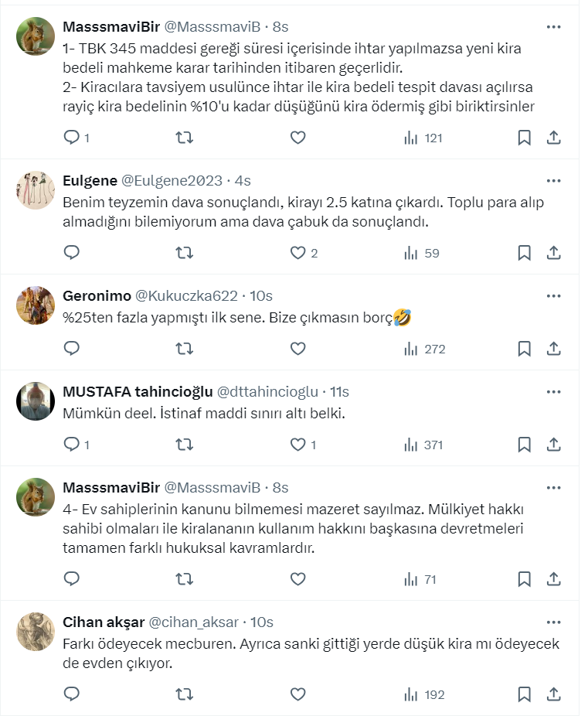Viewport: 588px width, 716px height.
Task: View analytics of Cihan akşar's tweet (192)
Action: pos(425,694)
